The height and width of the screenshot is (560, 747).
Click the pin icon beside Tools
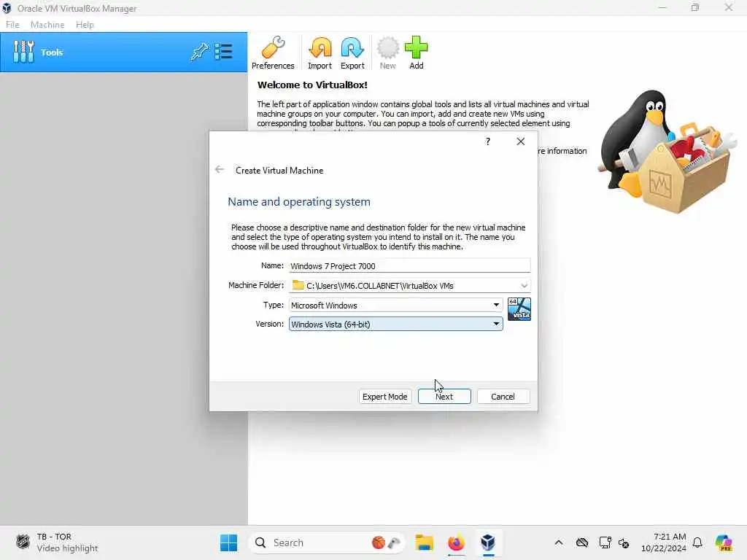pyautogui.click(x=199, y=52)
